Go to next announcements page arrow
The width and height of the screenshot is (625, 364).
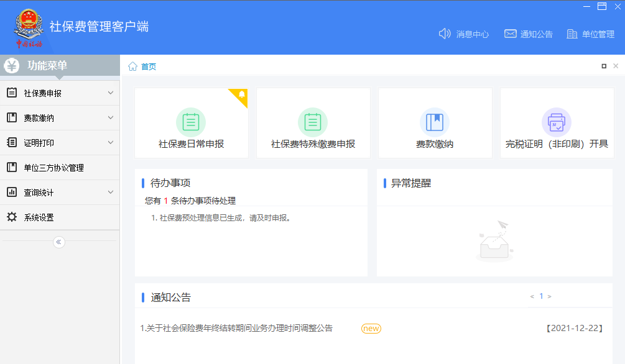[x=549, y=296]
